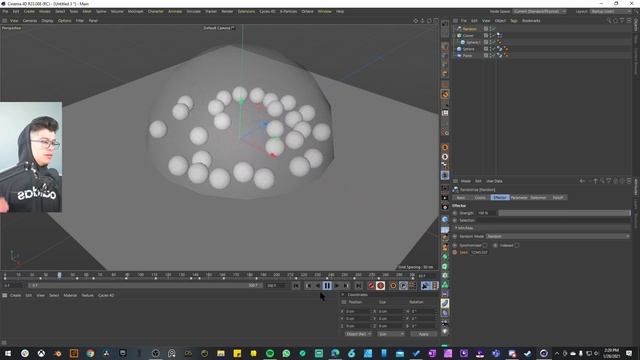Click the Attributes back arrow icon
The height and width of the screenshot is (360, 640).
tap(582, 181)
